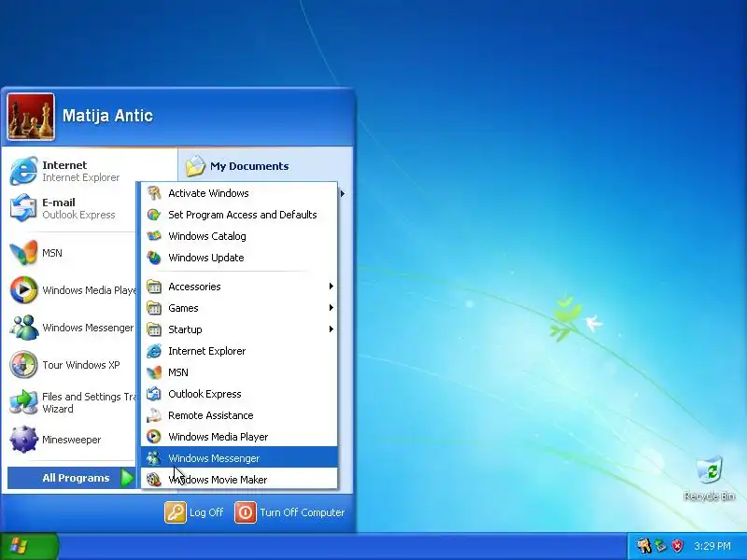This screenshot has height=560, width=747.
Task: Select Remote Assistance text entry
Action: click(211, 415)
